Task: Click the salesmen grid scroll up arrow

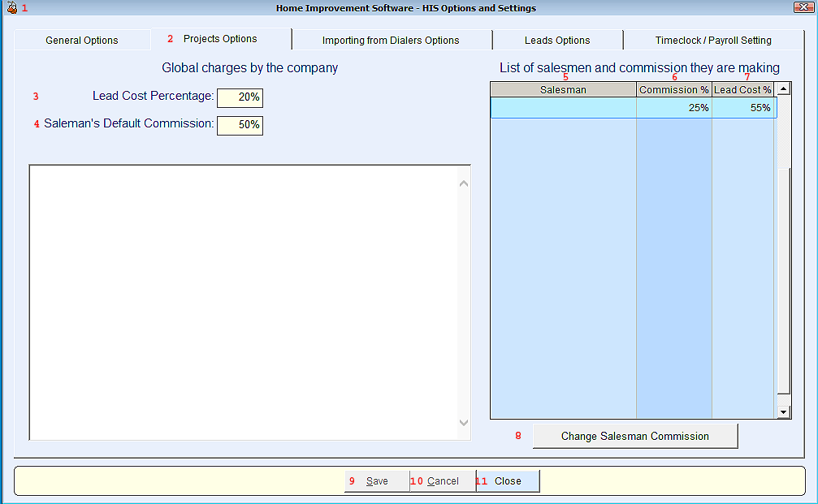Action: [784, 89]
